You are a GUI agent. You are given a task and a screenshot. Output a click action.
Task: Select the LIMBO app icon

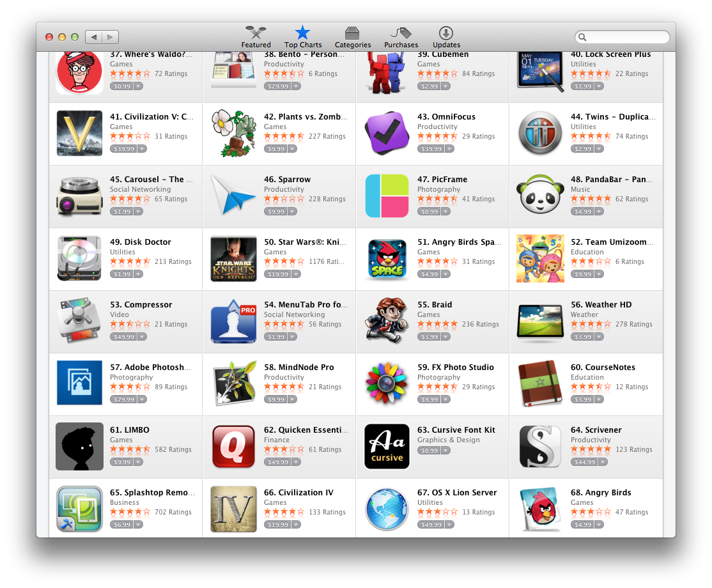point(79,446)
